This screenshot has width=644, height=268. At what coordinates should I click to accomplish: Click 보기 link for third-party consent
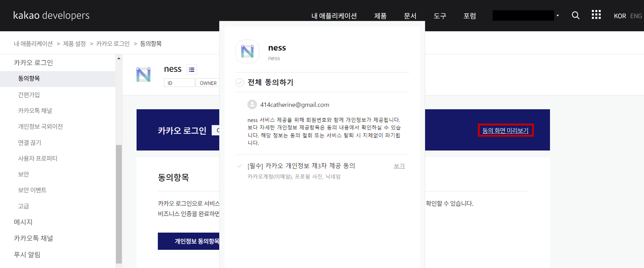[399, 166]
